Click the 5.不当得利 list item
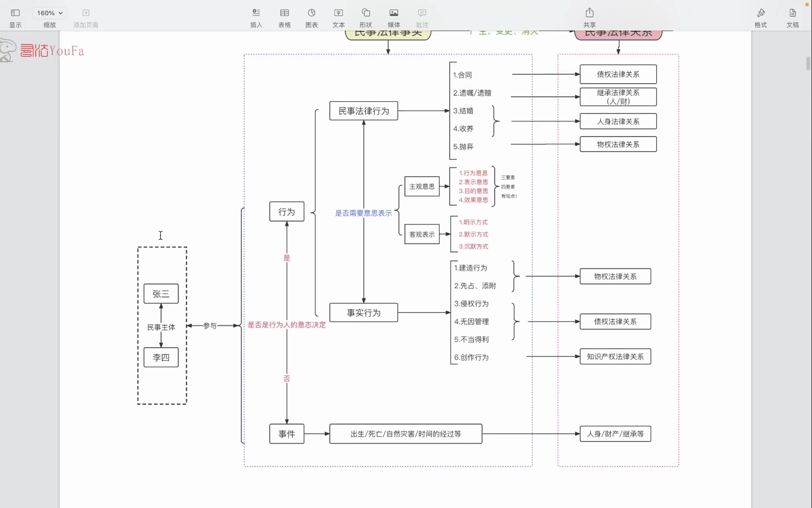Screen dimensions: 812x508 pyautogui.click(x=471, y=340)
